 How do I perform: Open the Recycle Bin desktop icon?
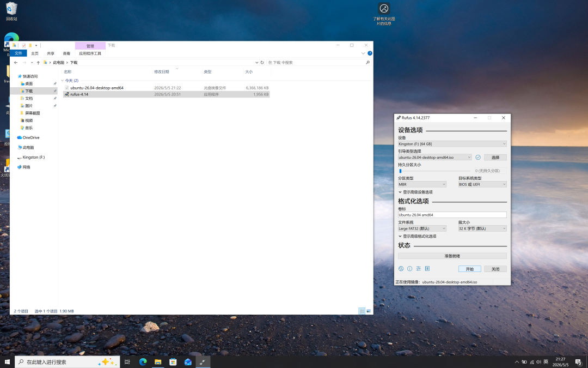(11, 11)
